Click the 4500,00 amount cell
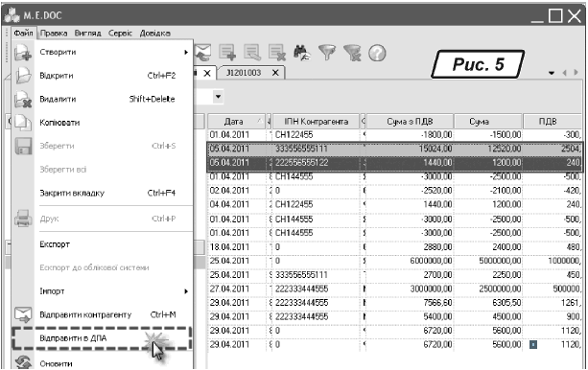 point(488,316)
